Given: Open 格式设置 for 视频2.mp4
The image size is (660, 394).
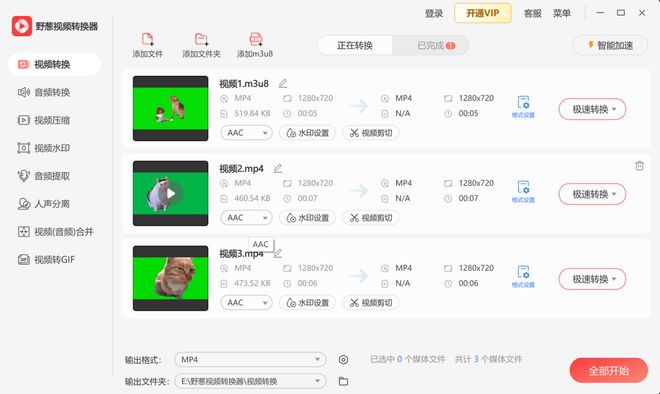Looking at the screenshot, I should tap(523, 192).
